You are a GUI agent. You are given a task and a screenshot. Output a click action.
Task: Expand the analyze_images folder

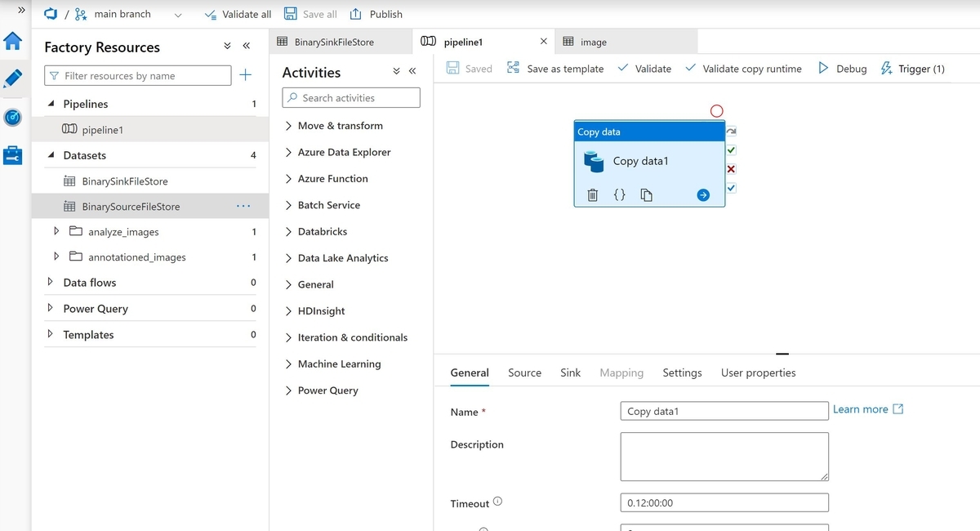56,231
